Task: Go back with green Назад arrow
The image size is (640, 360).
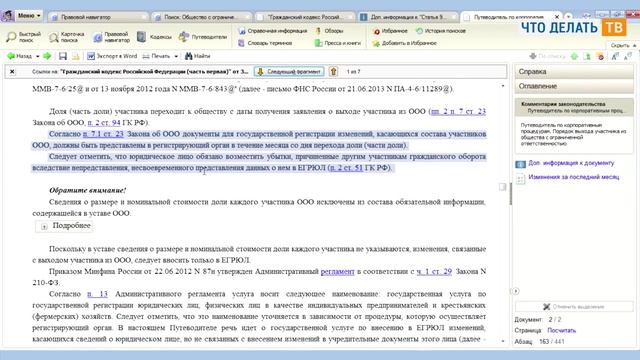Action: point(19,56)
